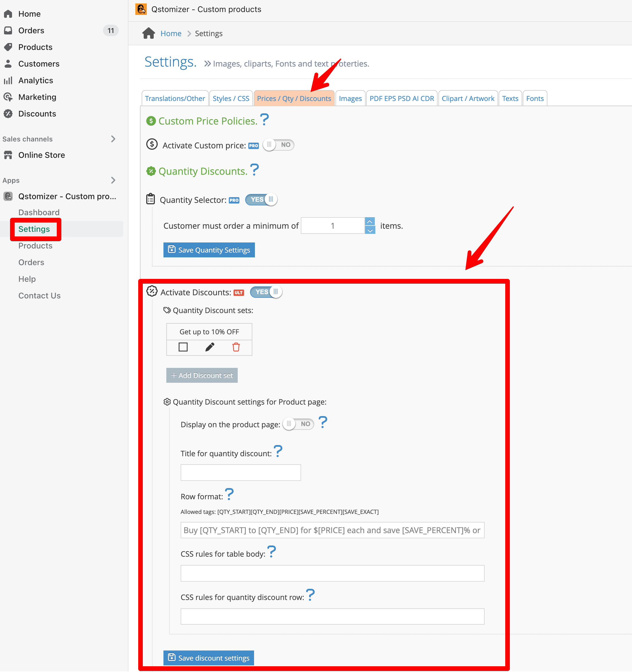Screen dimensions: 632x672
Task: Click the 'Get up to 10% OFF' set title
Action: (209, 332)
